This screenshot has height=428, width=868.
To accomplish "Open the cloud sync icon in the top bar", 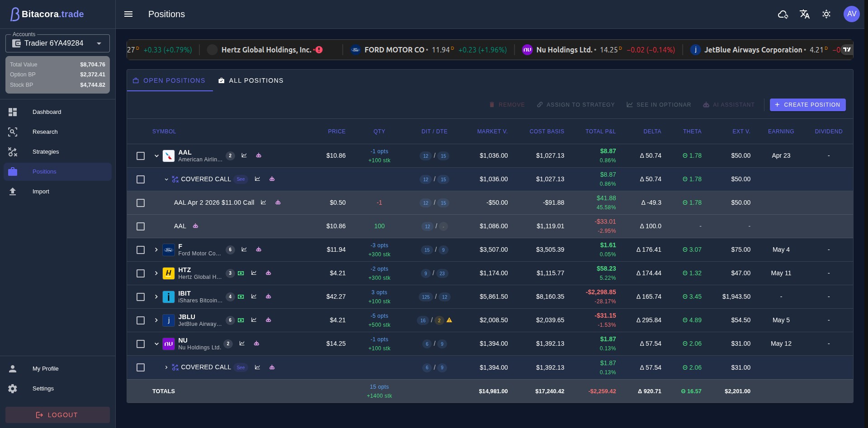I will coord(783,14).
